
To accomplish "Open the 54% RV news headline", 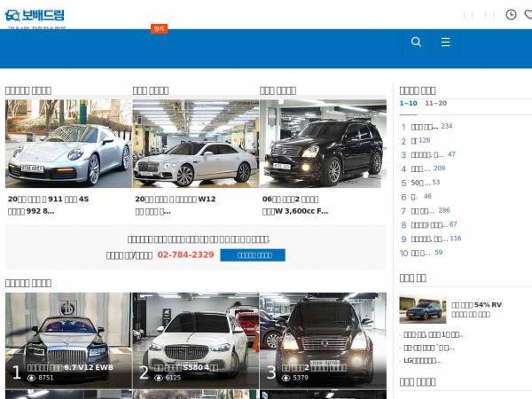I will point(476,309).
